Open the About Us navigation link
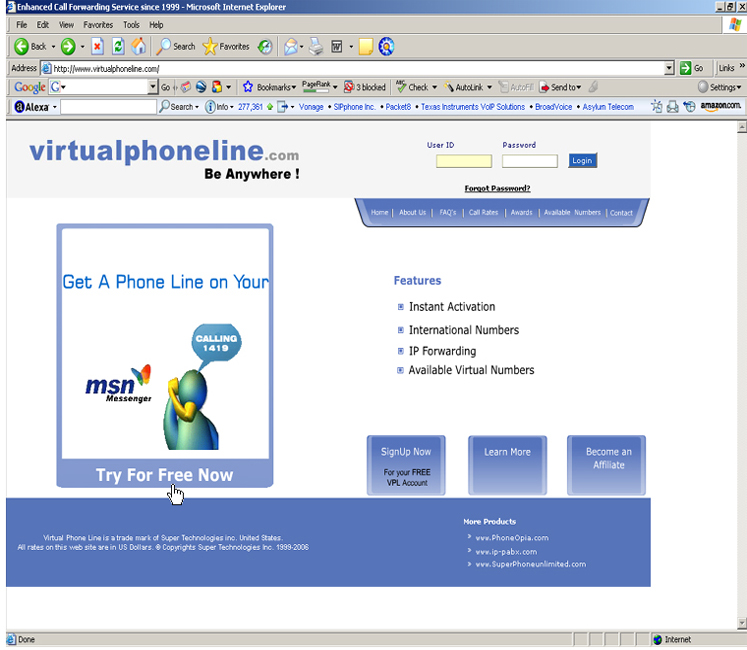The height and width of the screenshot is (650, 747). [x=412, y=213]
